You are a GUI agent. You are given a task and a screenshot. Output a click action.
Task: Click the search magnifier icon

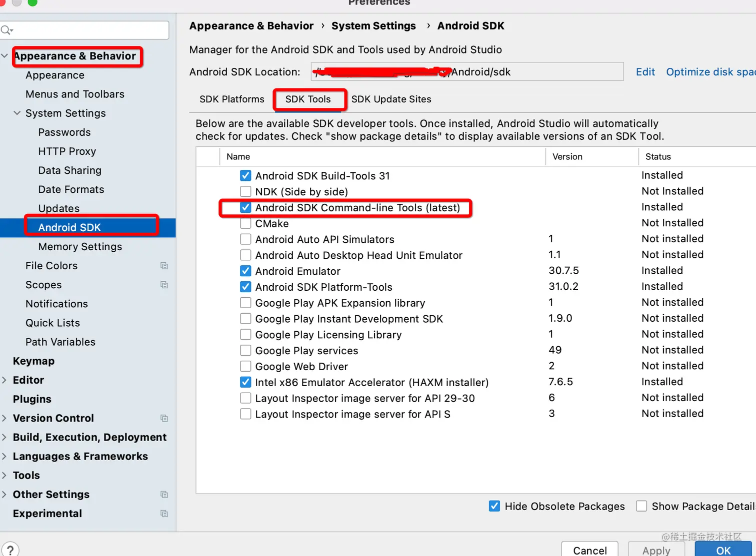point(6,30)
